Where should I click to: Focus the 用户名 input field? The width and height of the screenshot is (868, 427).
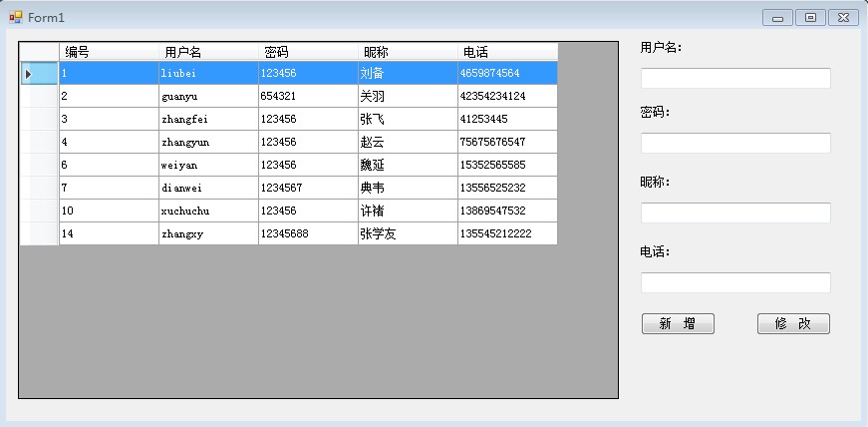point(735,78)
